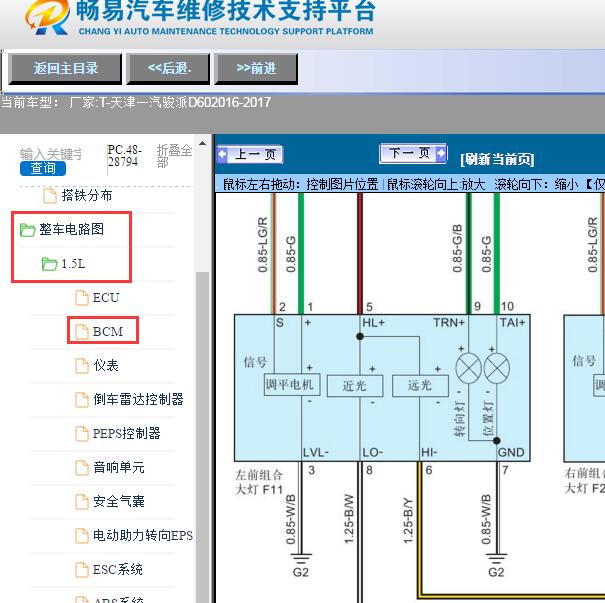Click the sidebar scroll-up arrow
The height and width of the screenshot is (603, 605).
203,144
